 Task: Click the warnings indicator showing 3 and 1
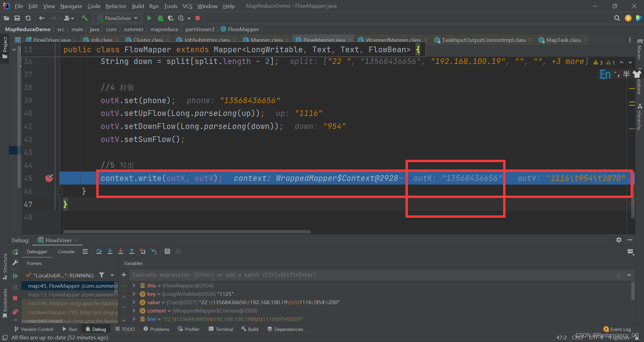coord(604,62)
